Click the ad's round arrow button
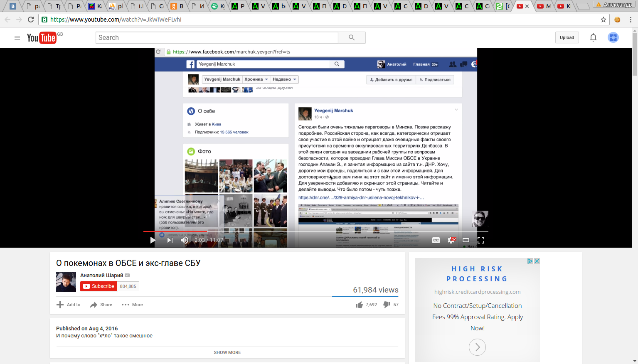Viewport: 638px width, 364px height. coord(477,347)
